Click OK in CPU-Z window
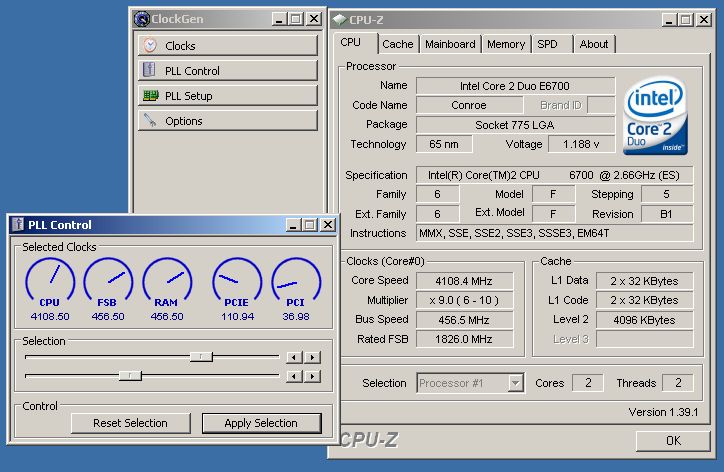 (673, 441)
